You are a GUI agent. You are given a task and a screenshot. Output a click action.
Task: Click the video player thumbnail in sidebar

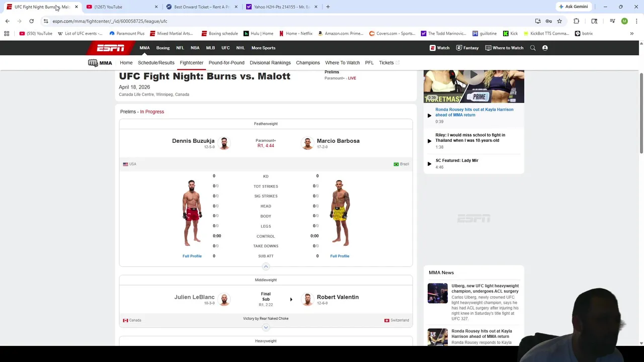pos(473,86)
